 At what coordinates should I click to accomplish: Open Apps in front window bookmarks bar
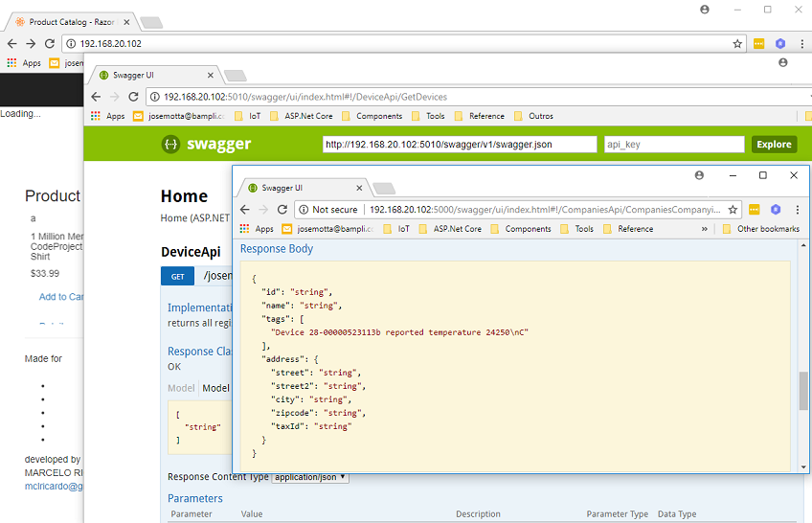pyautogui.click(x=257, y=229)
